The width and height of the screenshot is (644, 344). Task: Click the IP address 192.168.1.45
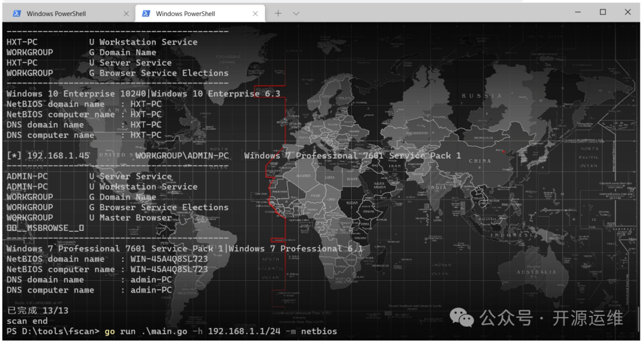(58, 156)
